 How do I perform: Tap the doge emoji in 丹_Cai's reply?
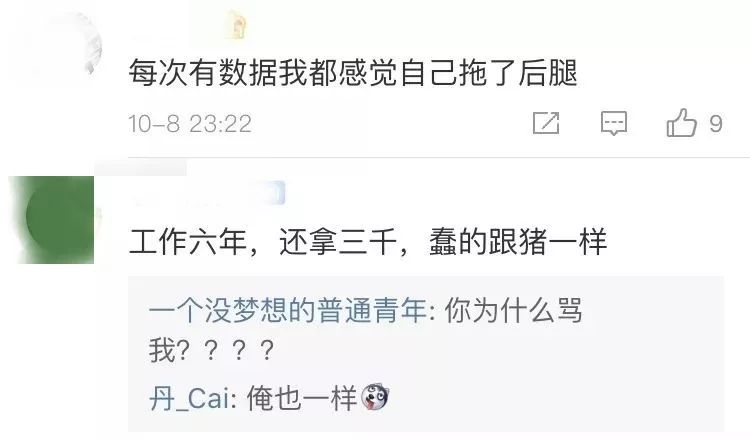click(x=375, y=397)
